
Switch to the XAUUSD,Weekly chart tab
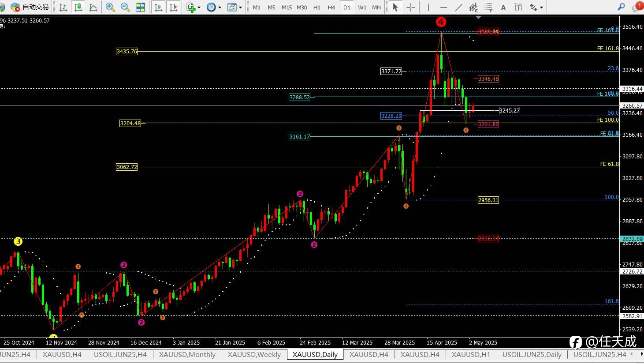coord(254,354)
